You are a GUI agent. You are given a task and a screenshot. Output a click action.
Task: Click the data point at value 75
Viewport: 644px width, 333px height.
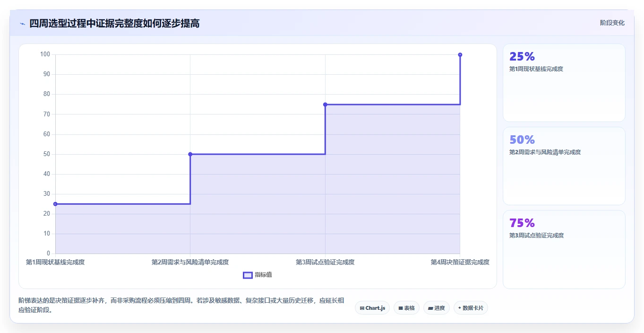point(325,105)
